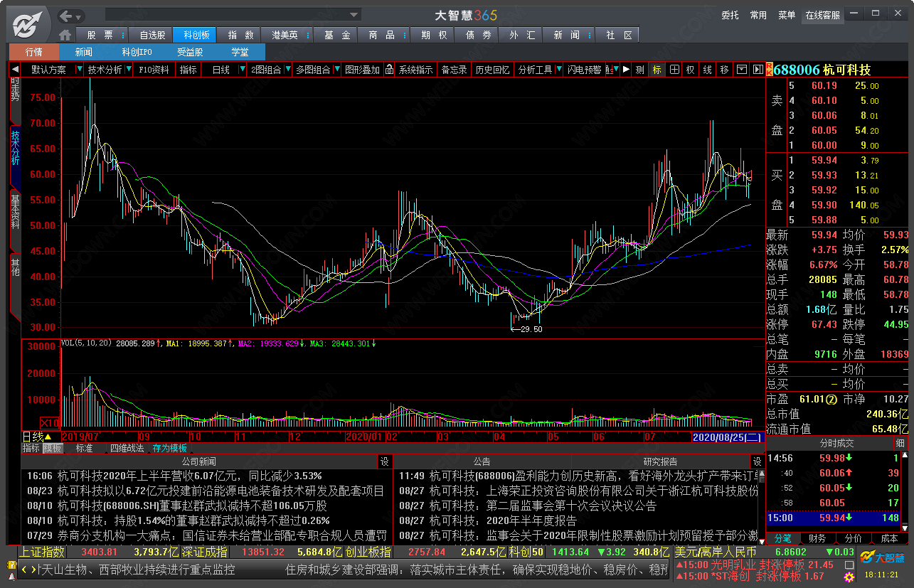The height and width of the screenshot is (588, 914).
Task: Click the circled 2 next to 市盈
Action: (831, 399)
